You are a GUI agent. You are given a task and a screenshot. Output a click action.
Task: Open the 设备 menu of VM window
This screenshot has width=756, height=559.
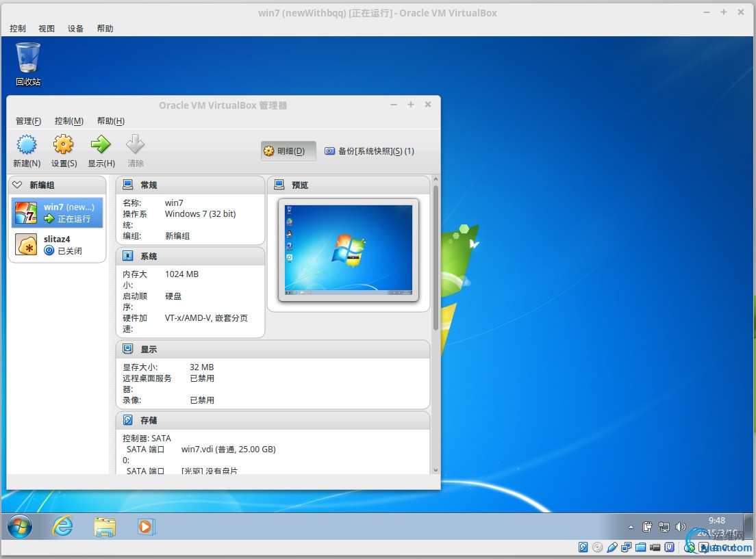coord(76,29)
